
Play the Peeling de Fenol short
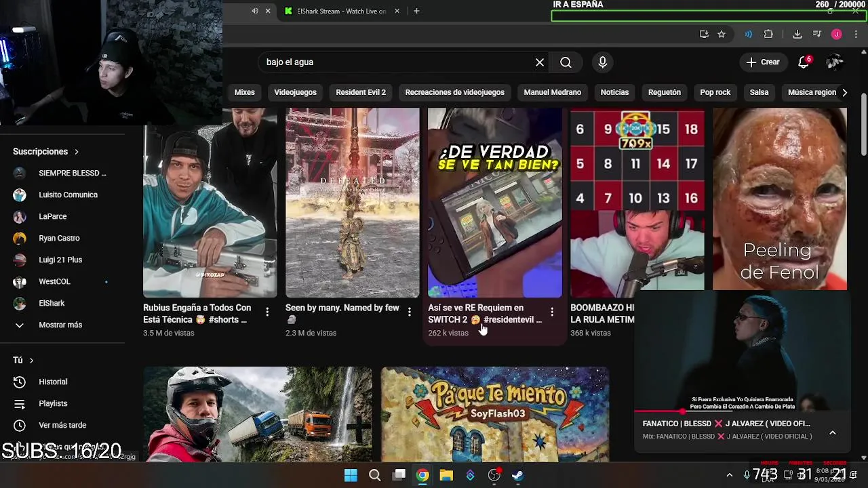(x=780, y=199)
